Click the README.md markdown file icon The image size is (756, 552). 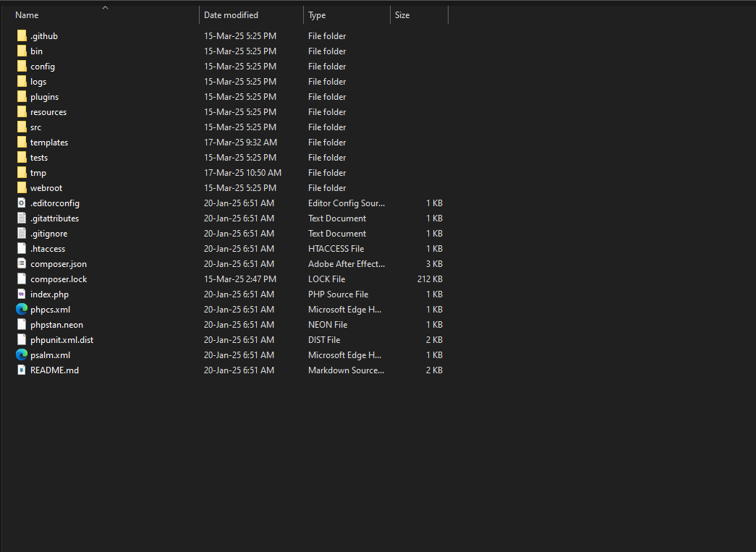[x=22, y=370]
